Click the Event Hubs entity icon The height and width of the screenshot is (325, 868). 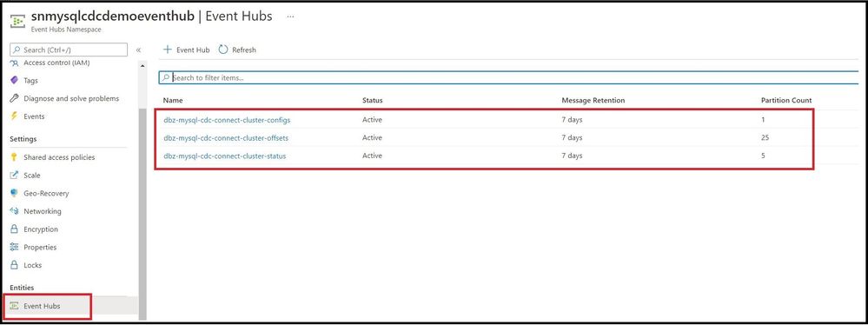click(15, 306)
